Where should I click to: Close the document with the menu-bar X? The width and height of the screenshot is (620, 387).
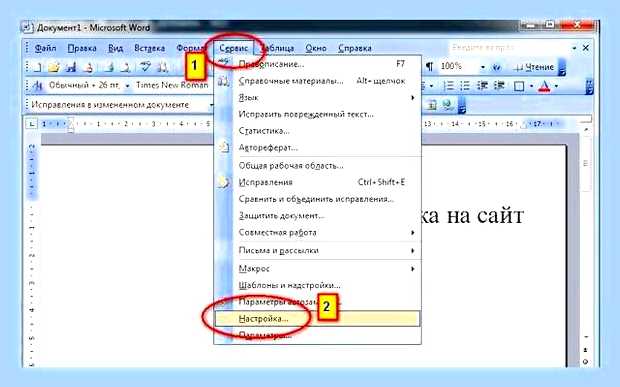[586, 48]
